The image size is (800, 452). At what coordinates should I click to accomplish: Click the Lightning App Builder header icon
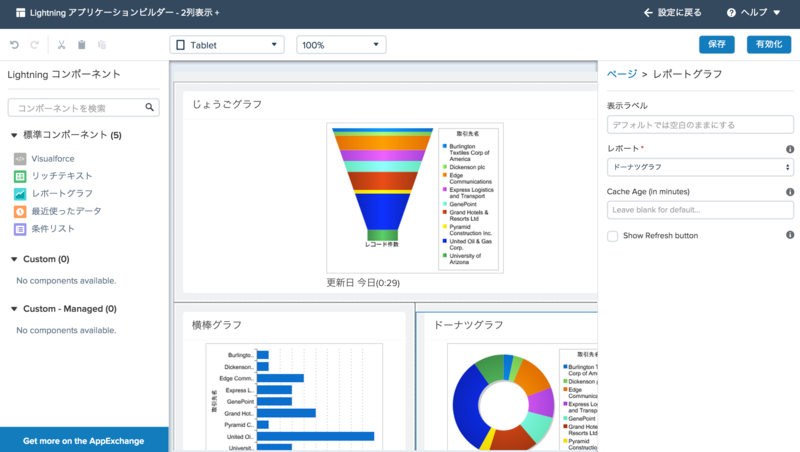20,13
